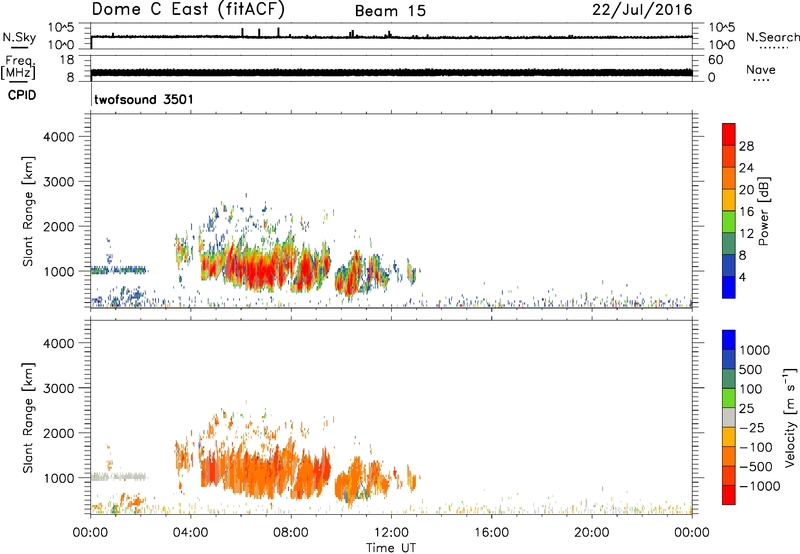Click the blue swatch of the power colorbar
The image size is (800, 554).
click(729, 287)
